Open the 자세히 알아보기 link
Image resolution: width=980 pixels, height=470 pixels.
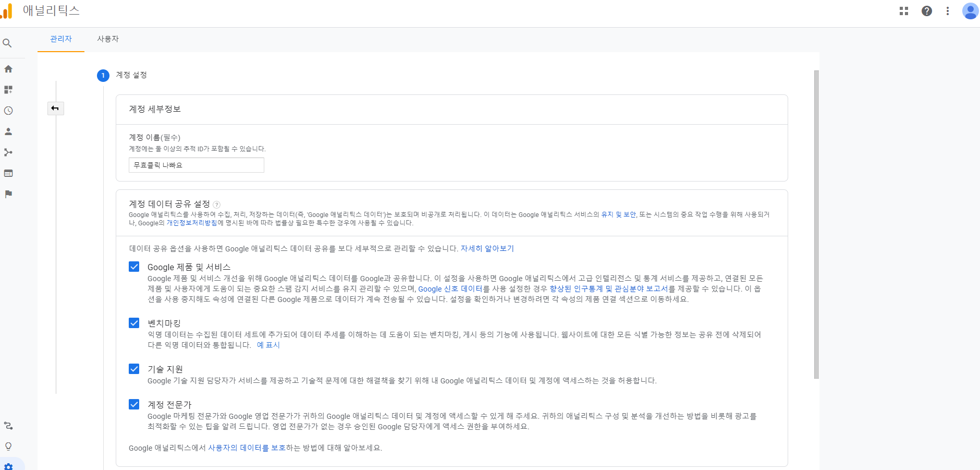pos(487,248)
